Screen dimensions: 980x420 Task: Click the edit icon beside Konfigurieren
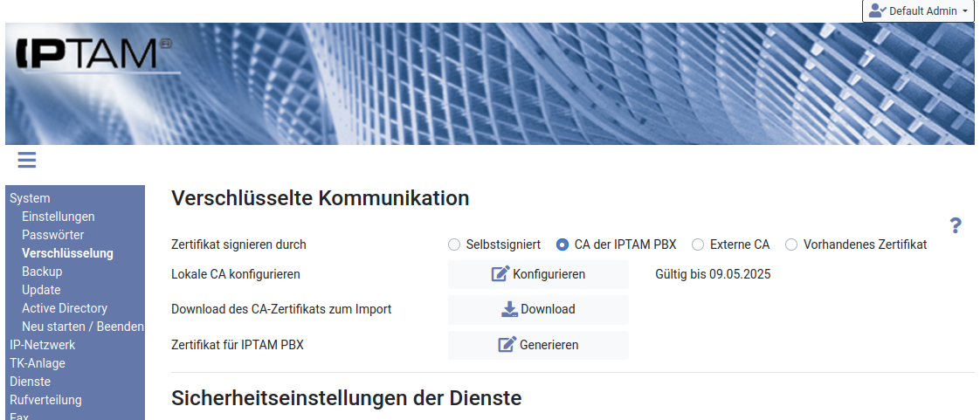tap(500, 274)
